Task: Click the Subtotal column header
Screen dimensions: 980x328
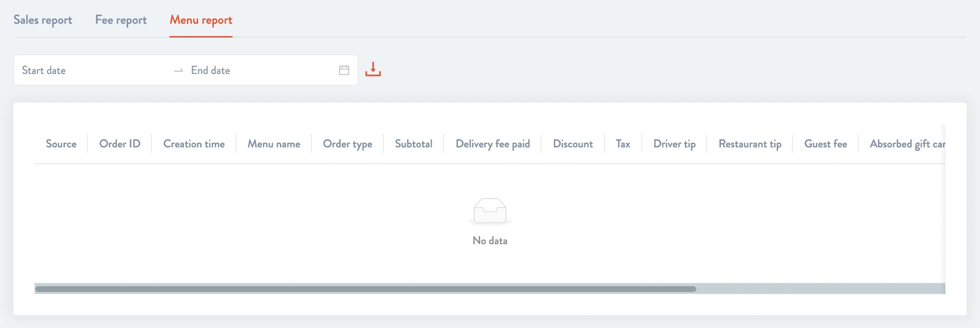Action: (x=413, y=144)
